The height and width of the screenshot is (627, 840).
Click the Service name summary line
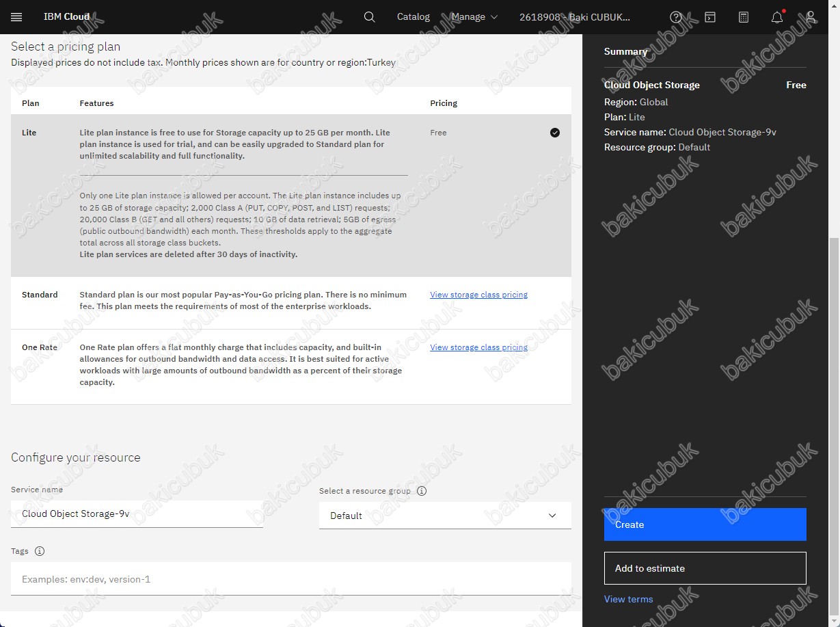(x=690, y=132)
